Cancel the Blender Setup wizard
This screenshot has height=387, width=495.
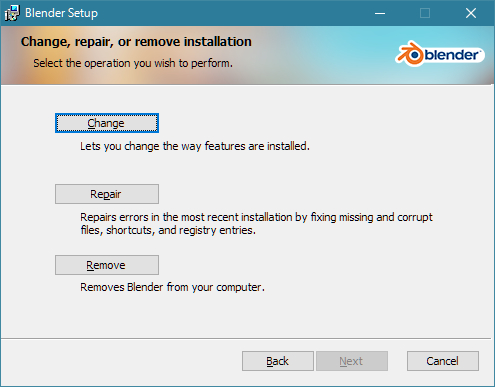(x=443, y=361)
